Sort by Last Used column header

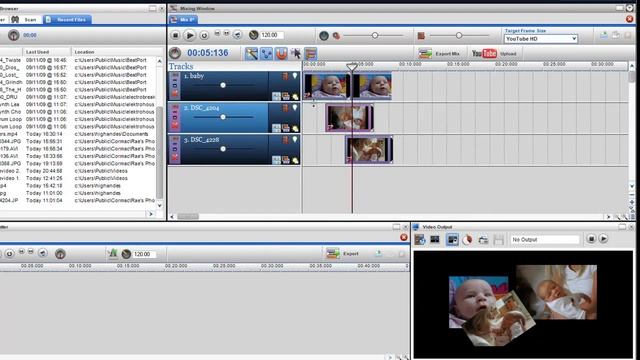point(47,52)
